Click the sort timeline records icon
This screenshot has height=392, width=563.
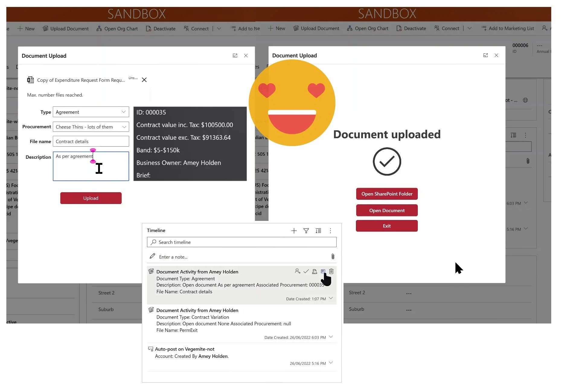318,231
